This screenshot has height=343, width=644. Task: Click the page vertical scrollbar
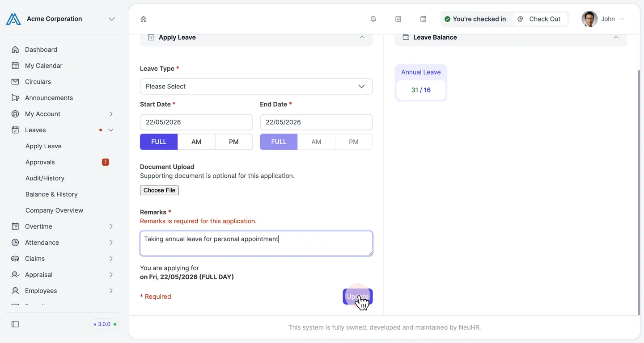click(639, 192)
